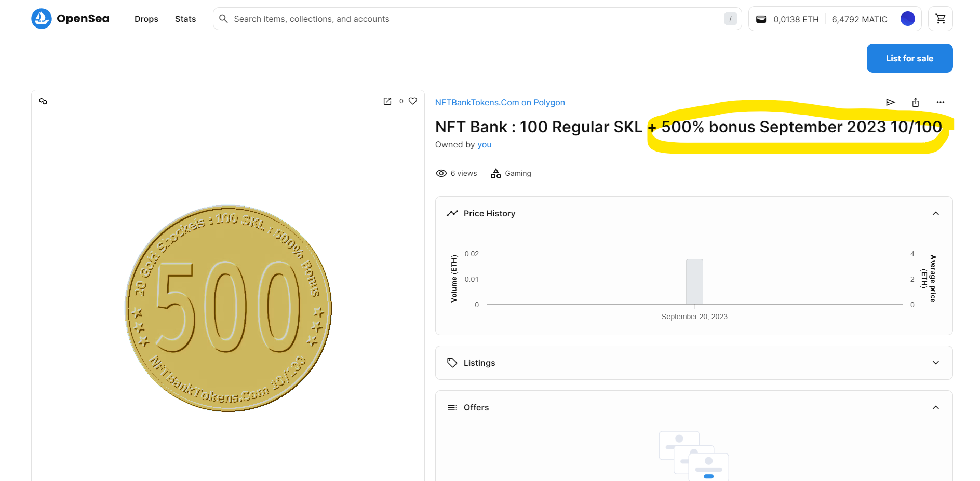Favorite this NFT with heart icon

click(x=413, y=101)
